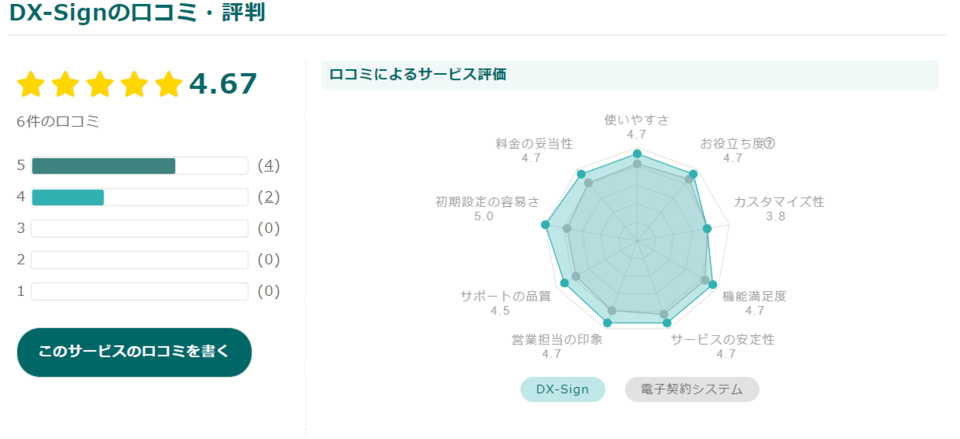Click the 使いやすさ top data point on chart
Screen dimensions: 960x439
tap(637, 153)
